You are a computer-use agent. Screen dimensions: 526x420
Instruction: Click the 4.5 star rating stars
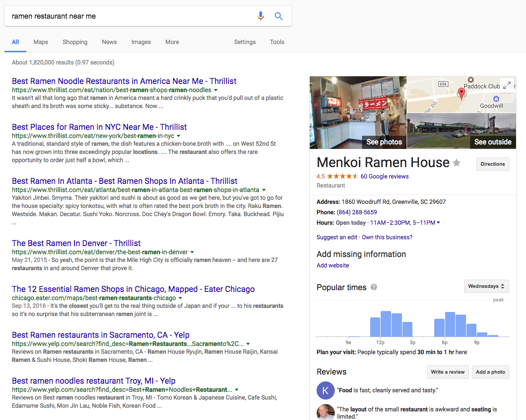pyautogui.click(x=342, y=176)
